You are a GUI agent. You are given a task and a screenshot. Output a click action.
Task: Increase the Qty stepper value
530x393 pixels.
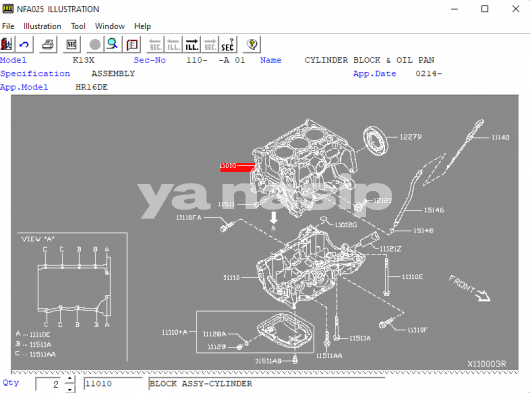click(70, 379)
